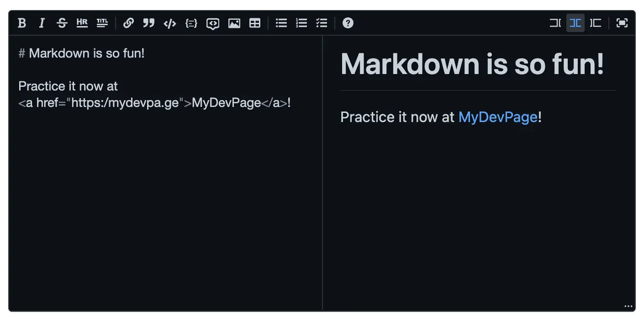
Task: Insert a horizontal rule (HR)
Action: [x=82, y=23]
